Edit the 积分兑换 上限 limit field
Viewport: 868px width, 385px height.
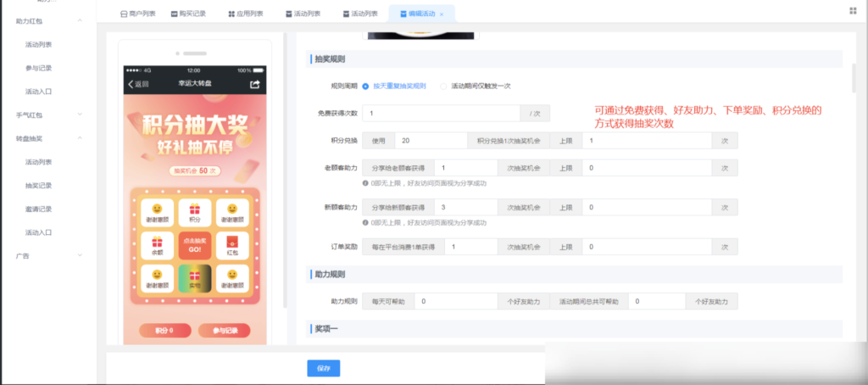(x=647, y=141)
